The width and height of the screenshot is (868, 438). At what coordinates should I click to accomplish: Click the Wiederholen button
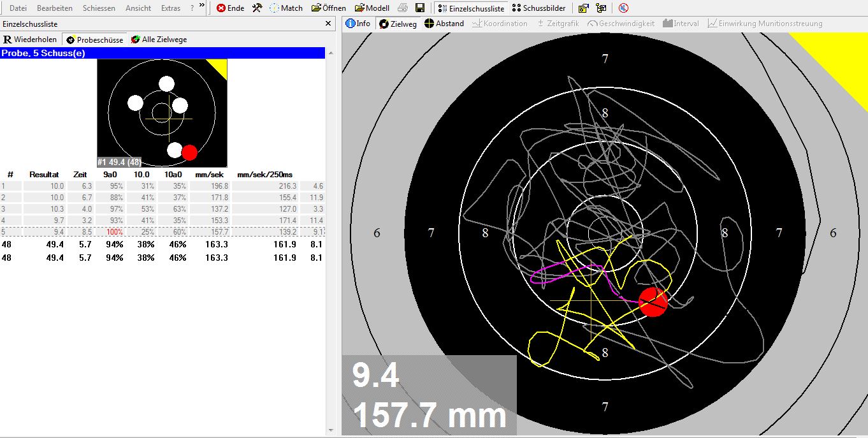[31, 40]
